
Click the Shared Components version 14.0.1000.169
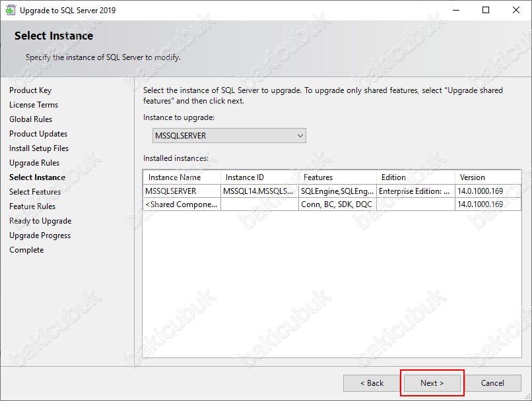click(488, 204)
